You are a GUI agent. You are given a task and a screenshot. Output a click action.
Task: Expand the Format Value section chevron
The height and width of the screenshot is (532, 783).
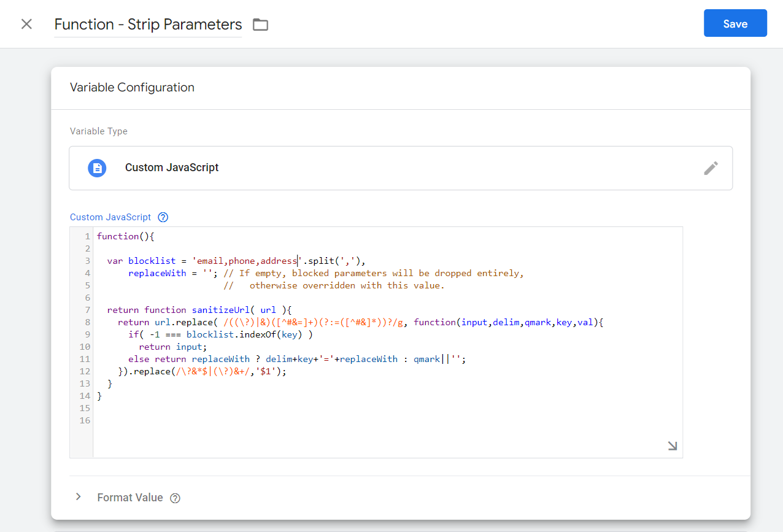point(78,497)
